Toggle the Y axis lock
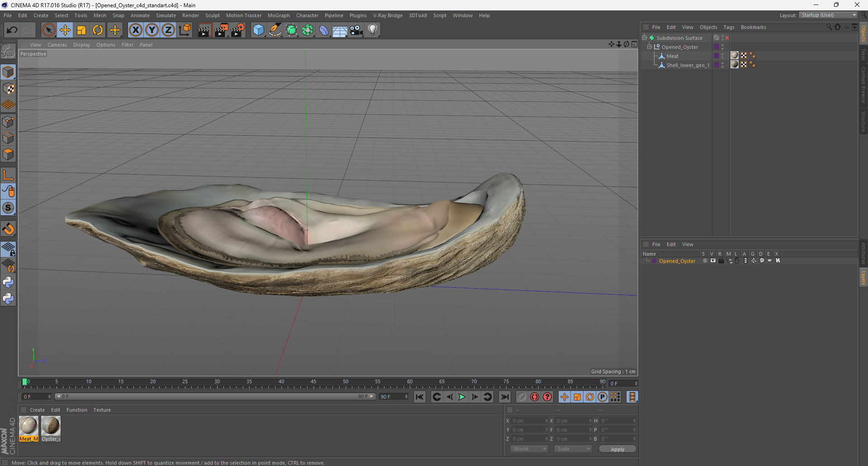Image resolution: width=868 pixels, height=466 pixels. [x=152, y=30]
